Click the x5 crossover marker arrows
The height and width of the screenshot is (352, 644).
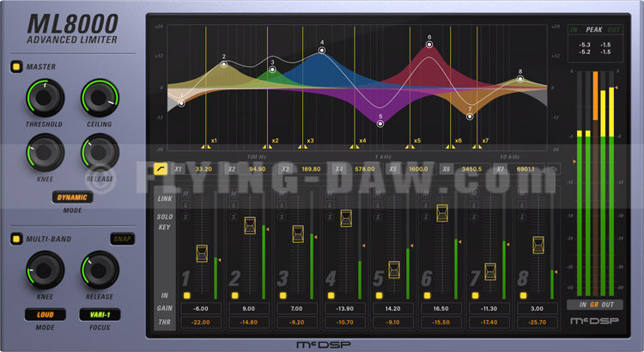[410, 147]
